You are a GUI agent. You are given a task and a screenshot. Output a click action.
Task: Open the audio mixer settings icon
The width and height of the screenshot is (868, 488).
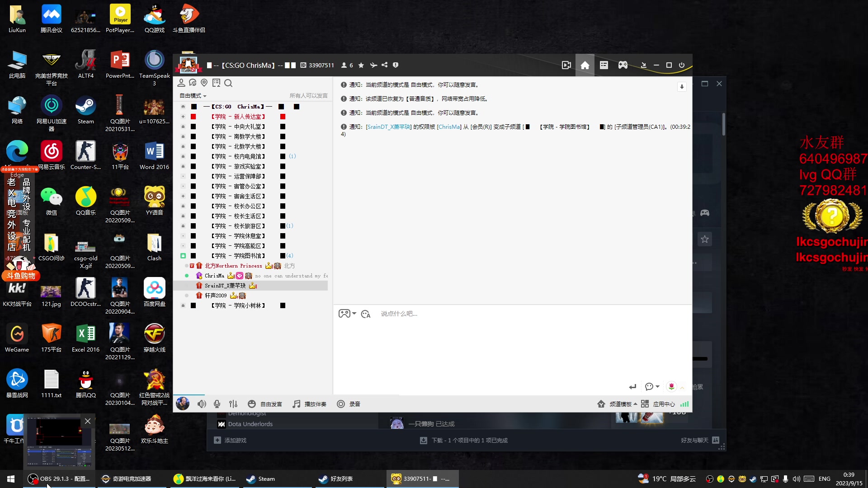[x=233, y=404]
